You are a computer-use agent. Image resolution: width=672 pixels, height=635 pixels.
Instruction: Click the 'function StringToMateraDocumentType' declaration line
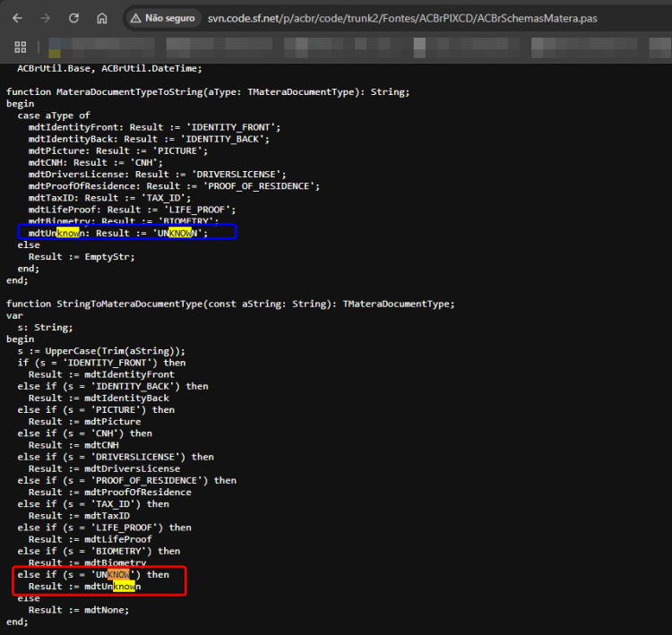(x=230, y=305)
